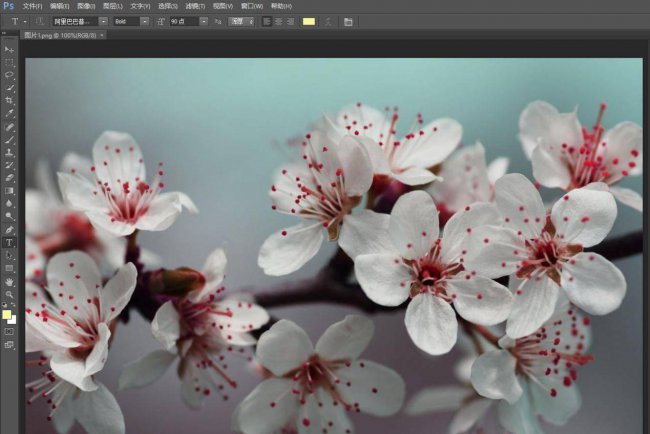Open the View menu

click(x=223, y=6)
